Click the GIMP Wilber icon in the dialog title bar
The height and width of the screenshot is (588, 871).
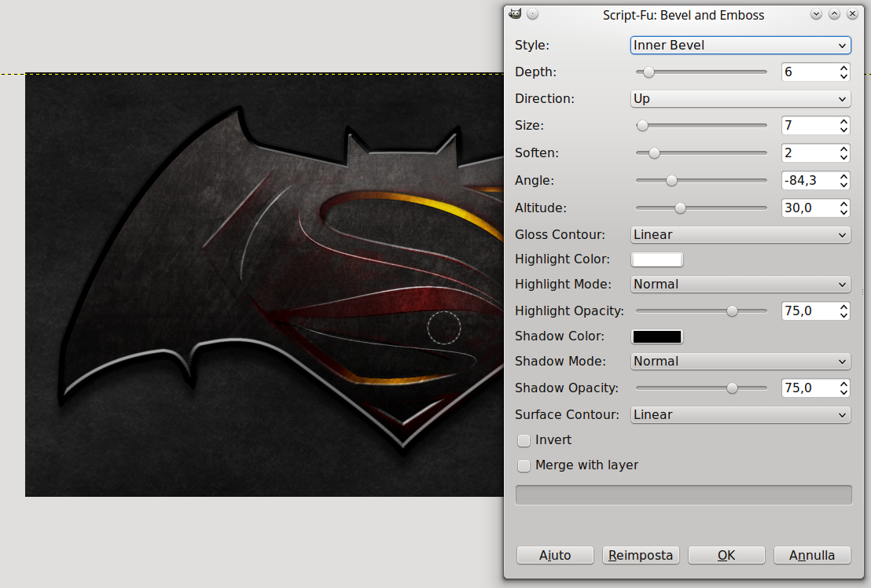tap(515, 14)
